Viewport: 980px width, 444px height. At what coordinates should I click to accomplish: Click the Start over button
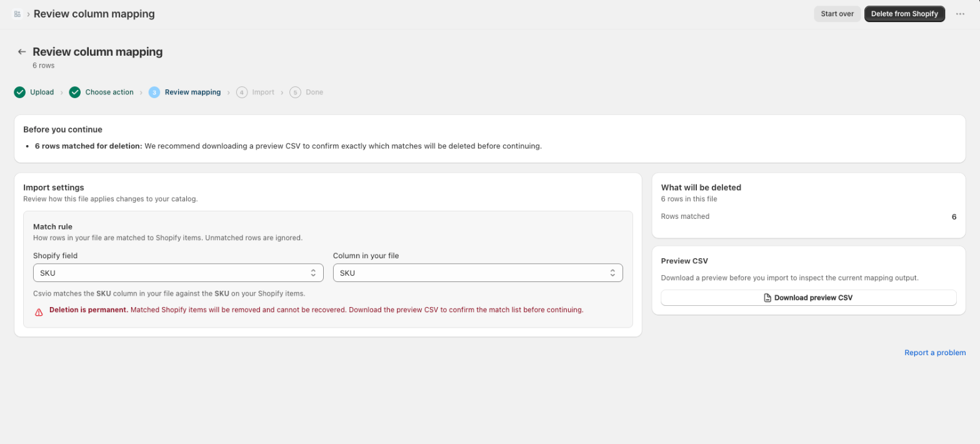tap(837, 14)
